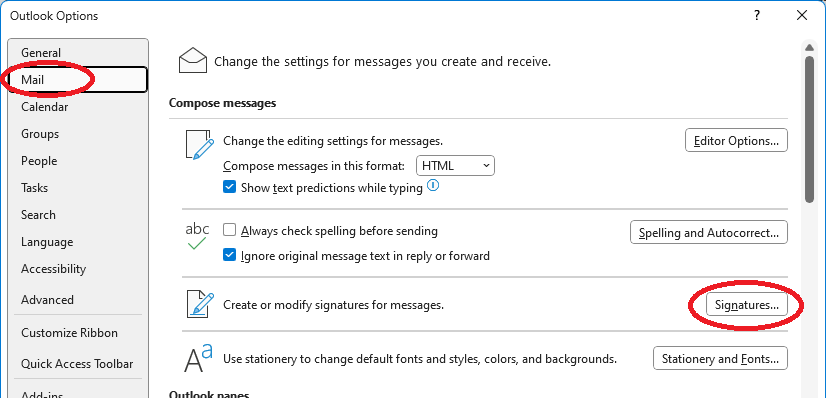Open the Help question mark

pos(756,16)
